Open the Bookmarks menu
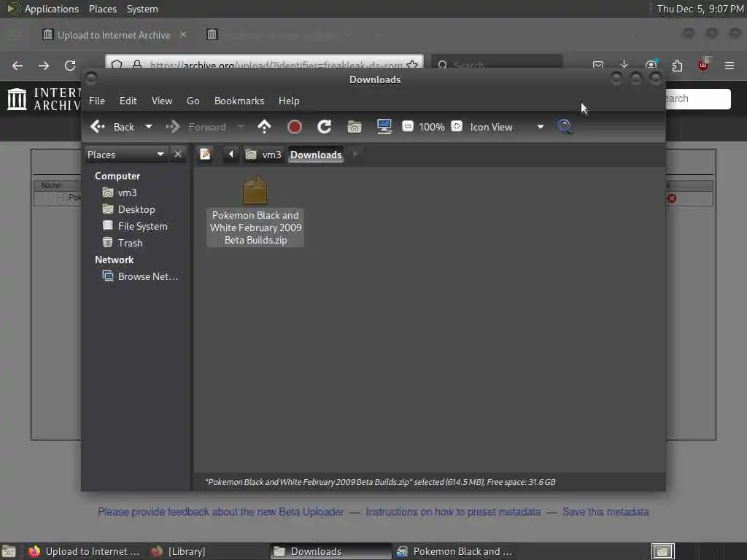Image resolution: width=747 pixels, height=560 pixels. [239, 101]
